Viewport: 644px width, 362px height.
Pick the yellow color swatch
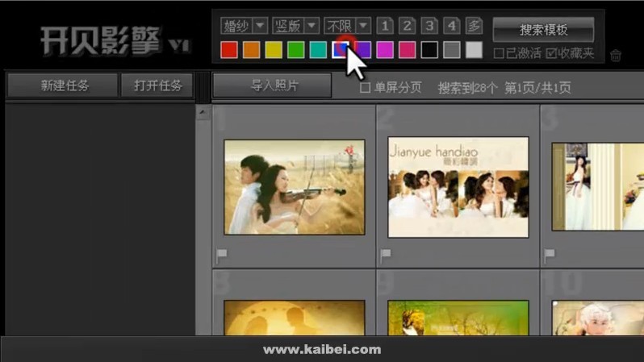274,50
